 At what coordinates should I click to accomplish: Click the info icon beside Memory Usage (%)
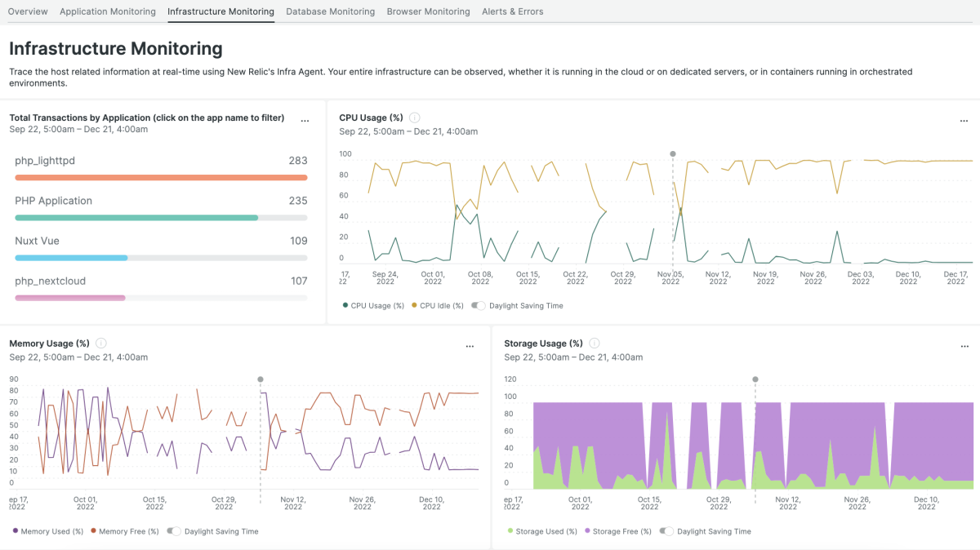click(x=101, y=344)
